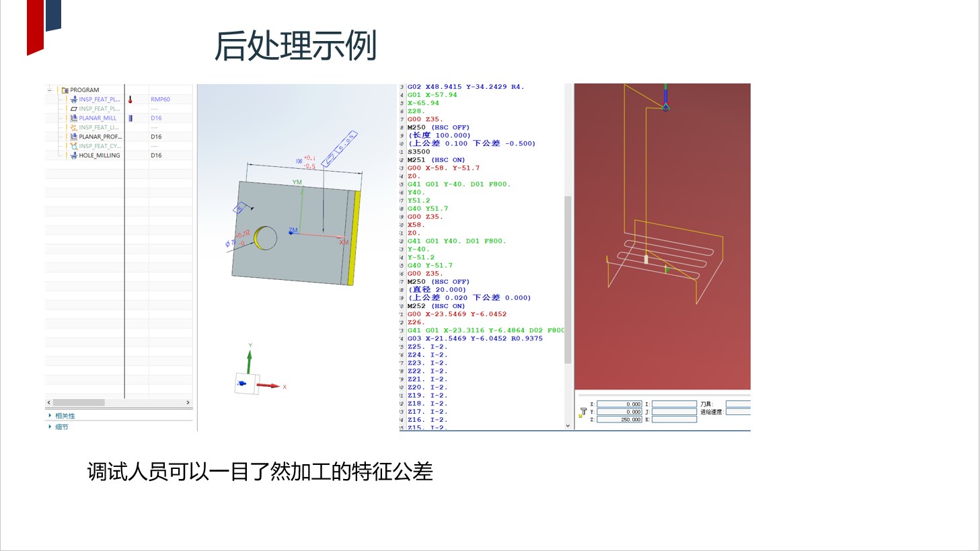This screenshot has height=551, width=980.
Task: Click the I value field
Action: point(674,404)
